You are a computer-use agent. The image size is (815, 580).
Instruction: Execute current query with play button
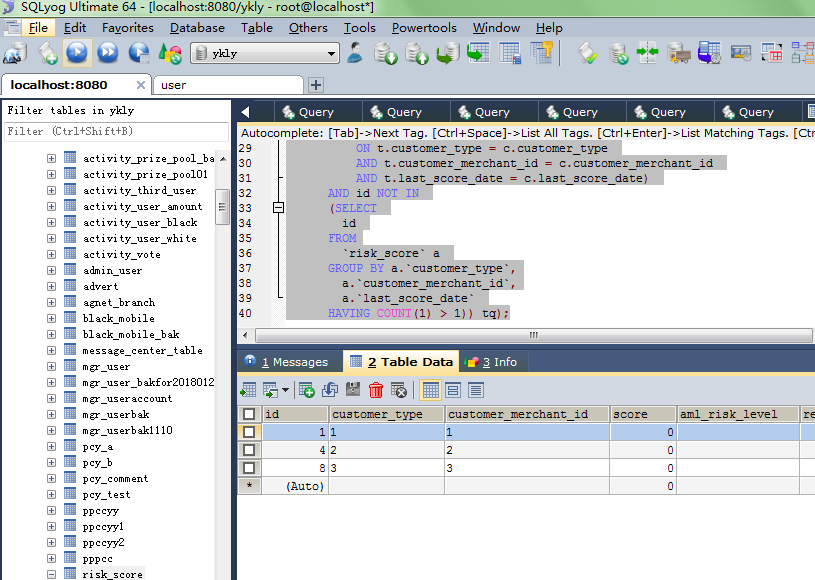pyautogui.click(x=77, y=52)
